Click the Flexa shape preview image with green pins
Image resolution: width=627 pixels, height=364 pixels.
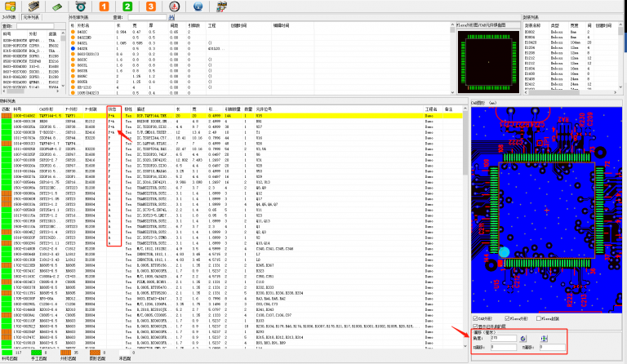pyautogui.click(x=489, y=62)
